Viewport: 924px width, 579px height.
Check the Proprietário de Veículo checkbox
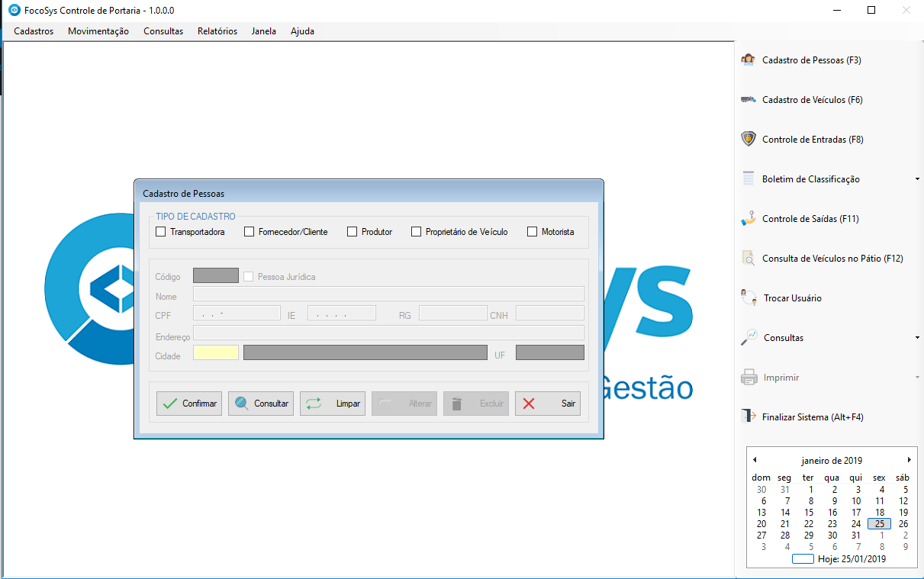[x=416, y=232]
